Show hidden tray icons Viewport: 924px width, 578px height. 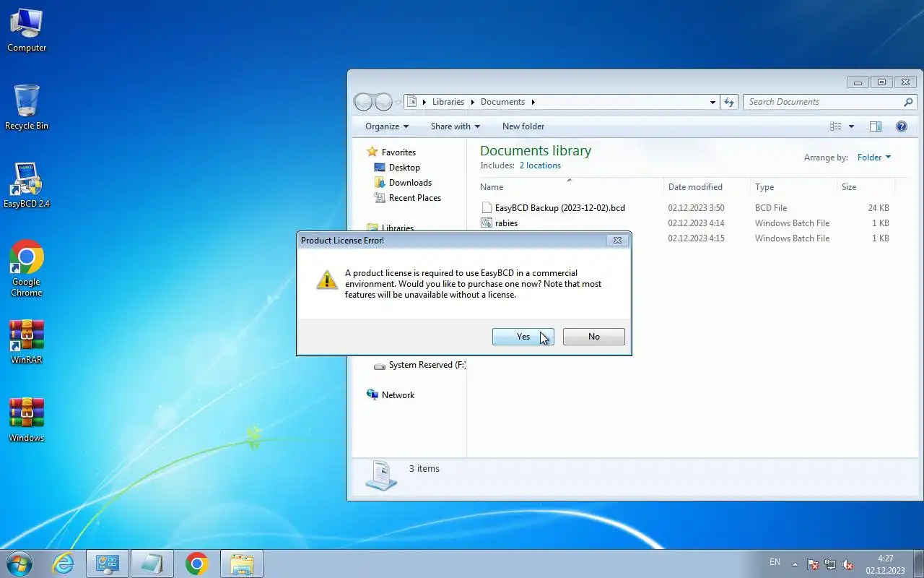coord(796,564)
